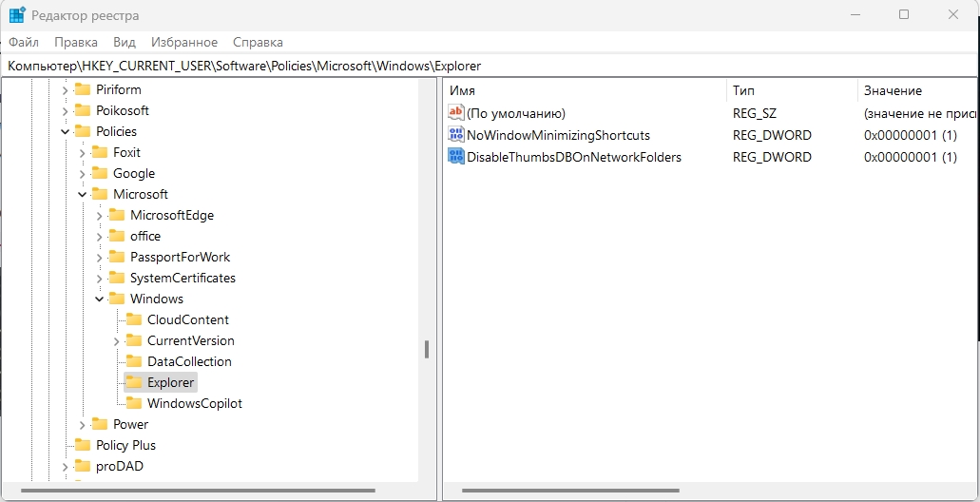The image size is (980, 502).
Task: Click the DWORD icon of NoWindowMinimizingShortcuts
Action: click(456, 135)
